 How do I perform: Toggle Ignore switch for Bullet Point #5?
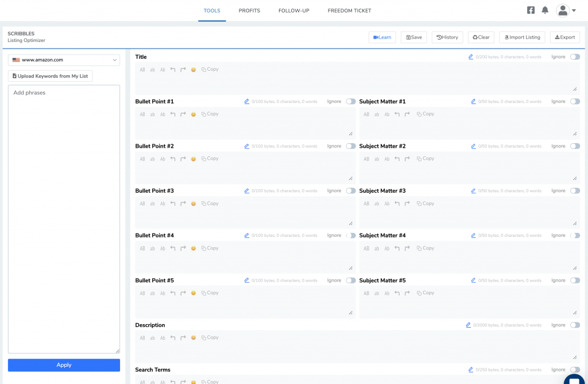[x=351, y=281]
